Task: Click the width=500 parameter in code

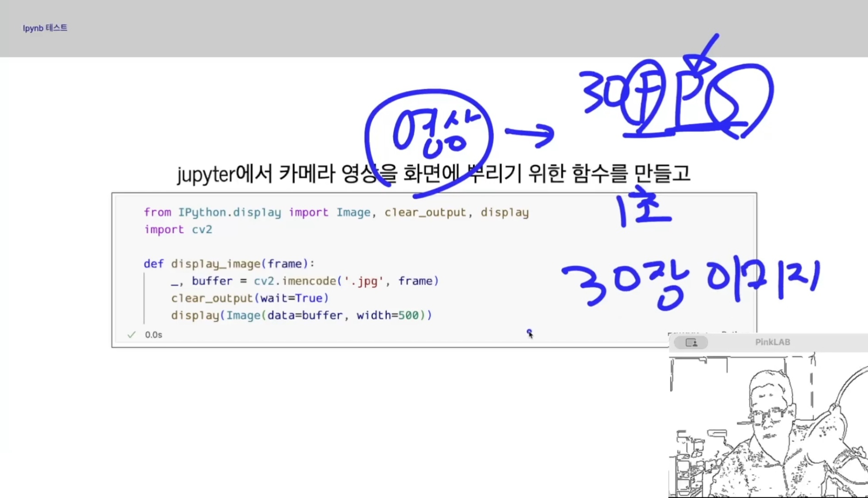Action: point(388,315)
